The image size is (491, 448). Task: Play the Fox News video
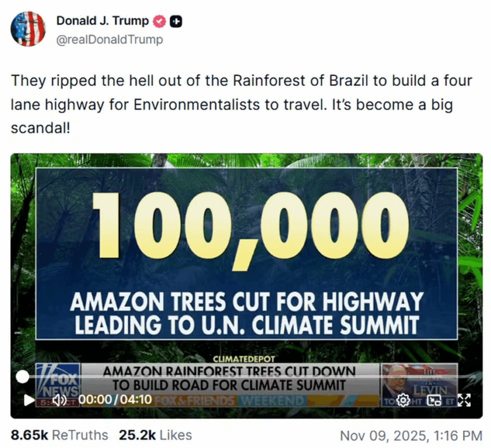click(x=28, y=401)
